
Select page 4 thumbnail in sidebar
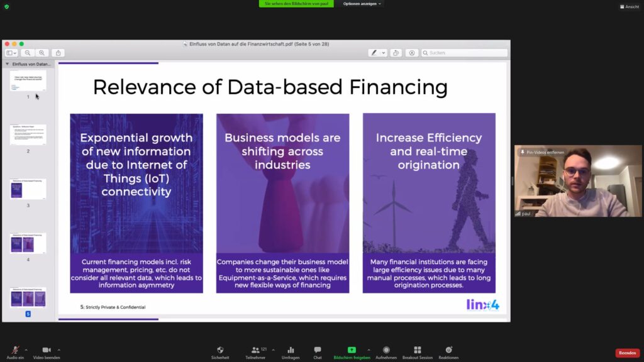pyautogui.click(x=28, y=243)
